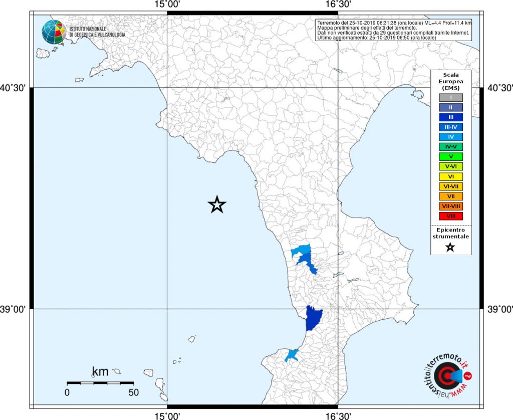Toggle the III-IV legend entry
Image resolution: width=513 pixels, height=420 pixels.
450,126
